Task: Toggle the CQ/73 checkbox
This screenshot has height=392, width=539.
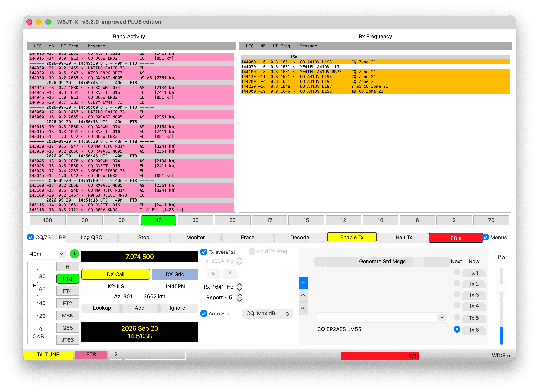Action: pos(30,237)
